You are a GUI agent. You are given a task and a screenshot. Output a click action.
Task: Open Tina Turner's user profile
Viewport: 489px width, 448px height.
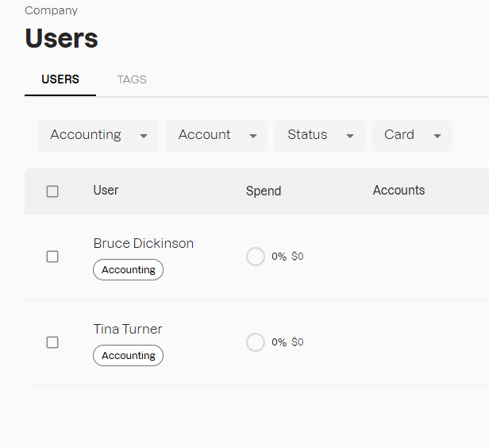[x=127, y=330]
